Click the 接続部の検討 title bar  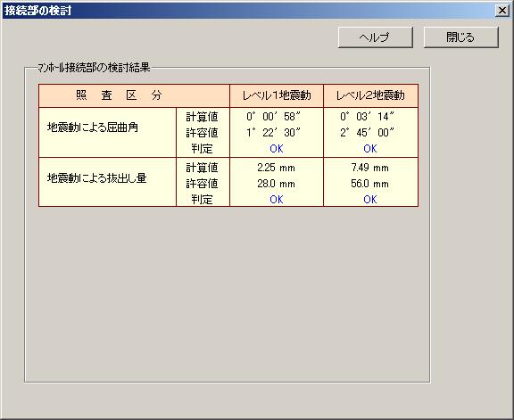coord(249,11)
